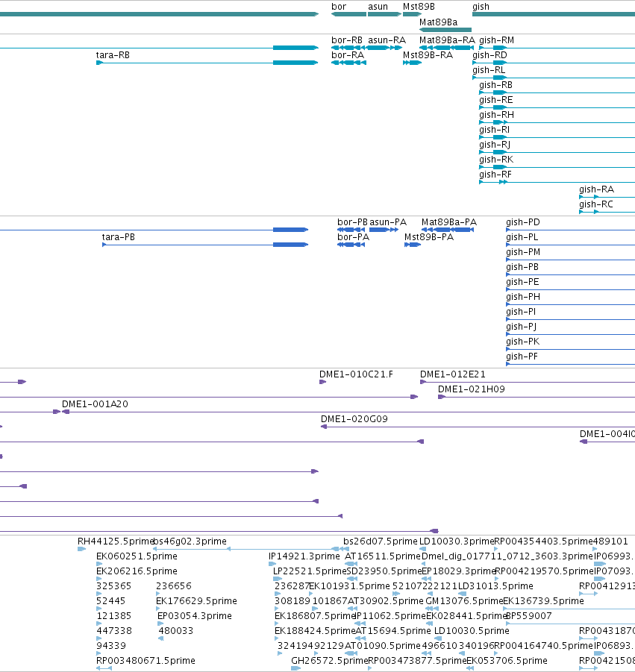Open protein tara-PB label

[119, 237]
